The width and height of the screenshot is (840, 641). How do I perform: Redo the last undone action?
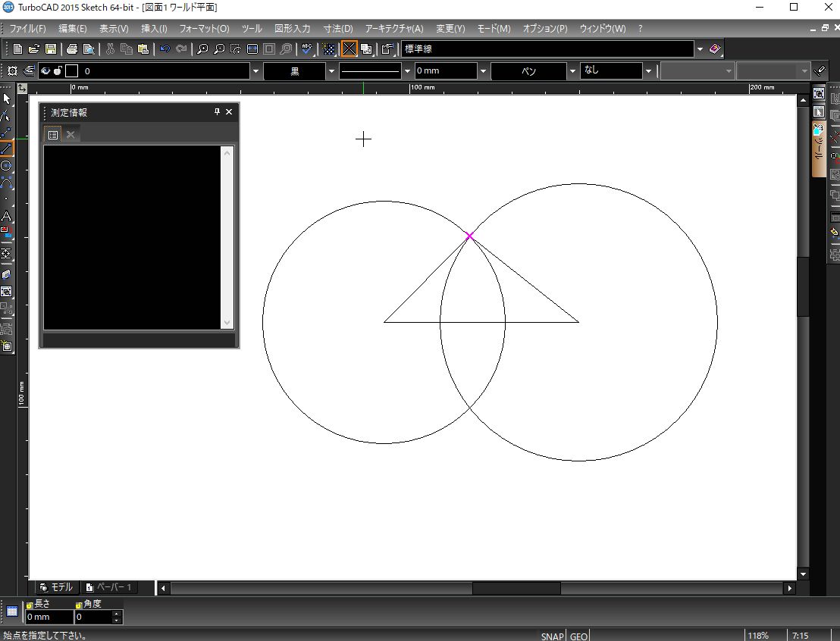pyautogui.click(x=182, y=49)
